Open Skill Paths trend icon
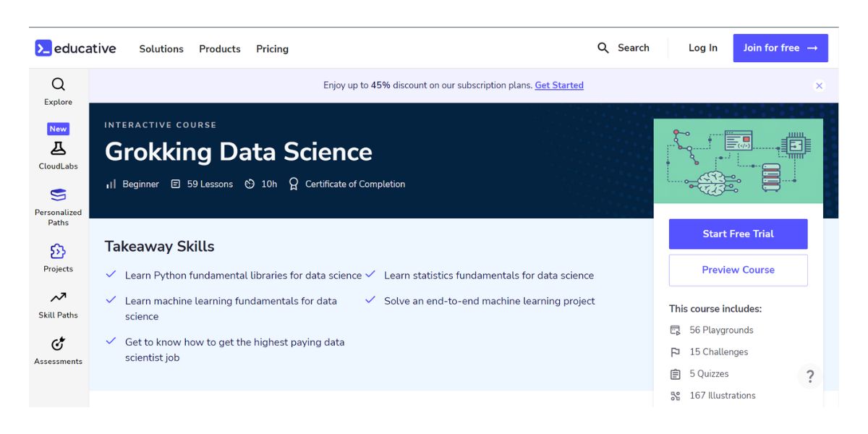868x434 pixels. pyautogui.click(x=58, y=297)
